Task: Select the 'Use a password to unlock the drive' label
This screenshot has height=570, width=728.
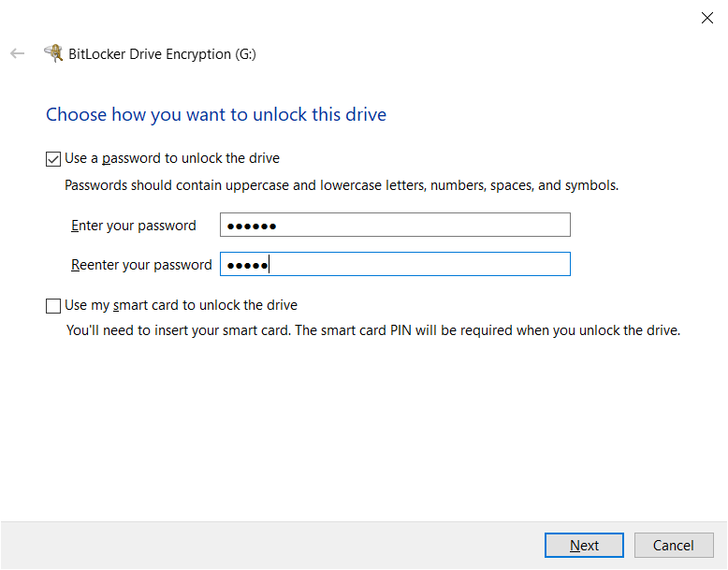Action: coord(172,158)
